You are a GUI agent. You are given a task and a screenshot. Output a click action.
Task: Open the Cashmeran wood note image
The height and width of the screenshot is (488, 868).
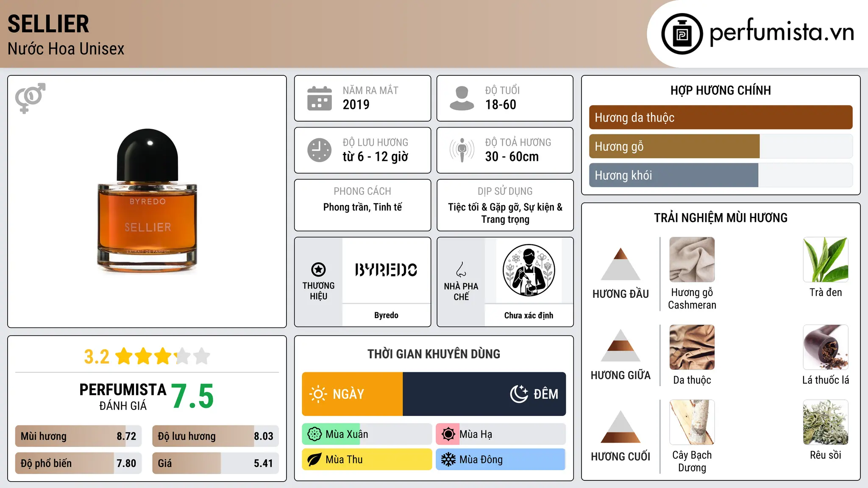click(692, 260)
